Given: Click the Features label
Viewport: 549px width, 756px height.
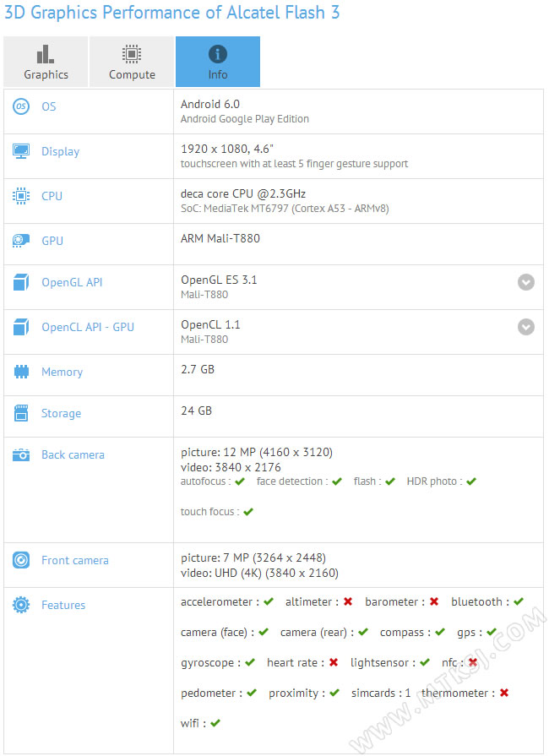Looking at the screenshot, I should point(63,605).
